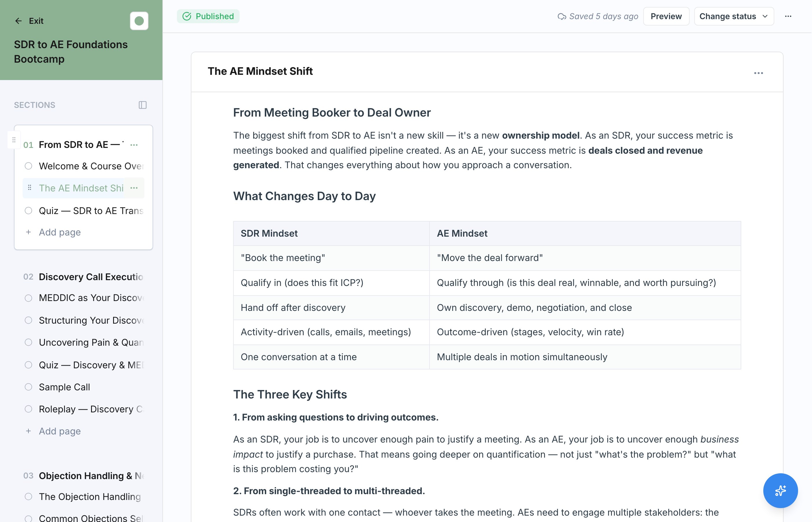812x522 pixels.
Task: Click subheading From asking questions to driving outcomes
Action: [336, 417]
